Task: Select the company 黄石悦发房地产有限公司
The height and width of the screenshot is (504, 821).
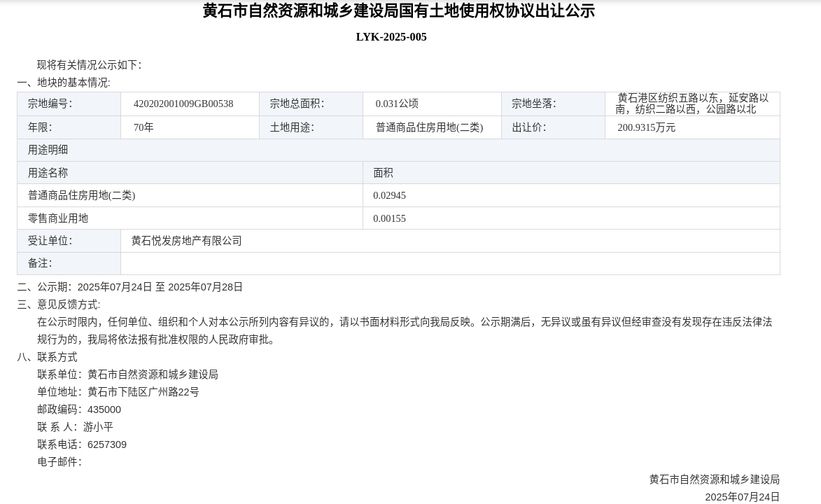Action: 186,241
